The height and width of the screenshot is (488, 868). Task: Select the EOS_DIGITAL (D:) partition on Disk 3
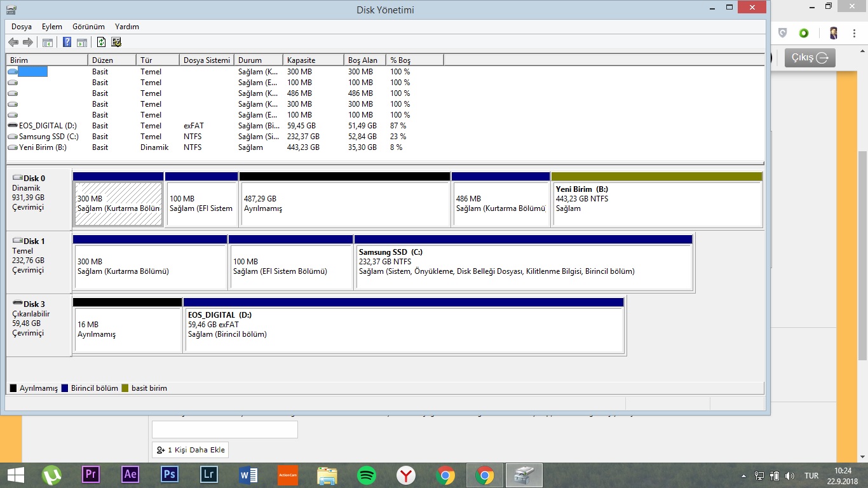403,329
